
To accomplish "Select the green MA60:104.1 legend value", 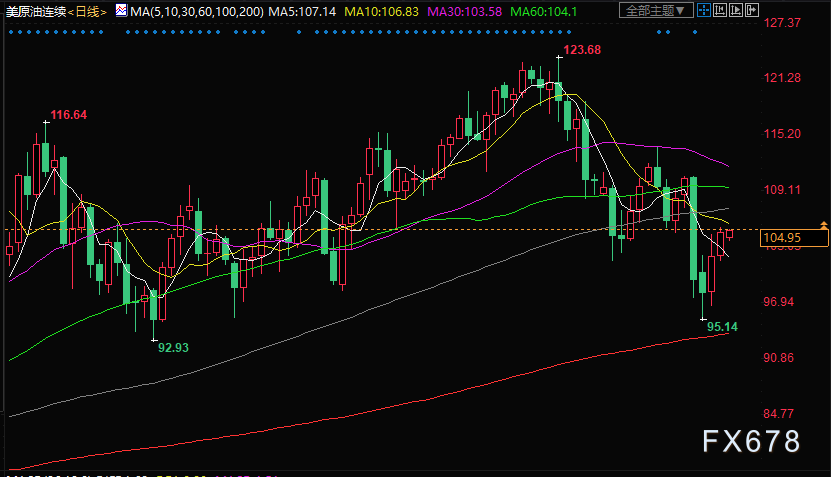I will point(544,12).
